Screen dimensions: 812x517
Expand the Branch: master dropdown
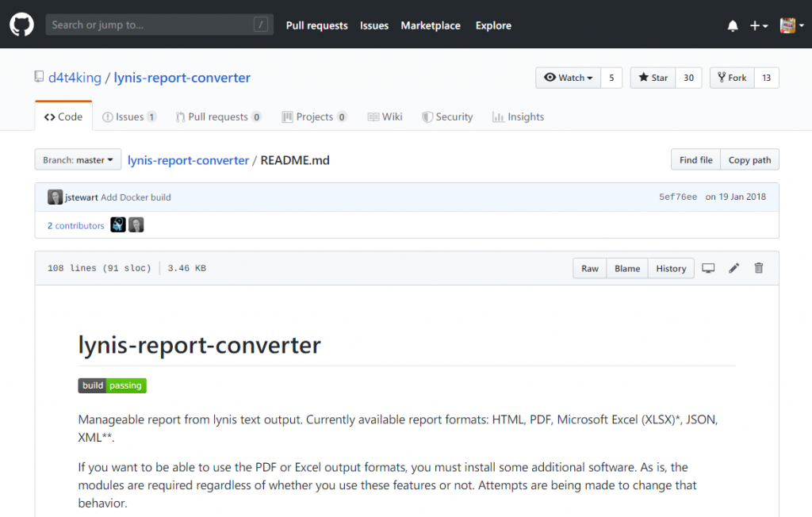point(79,159)
